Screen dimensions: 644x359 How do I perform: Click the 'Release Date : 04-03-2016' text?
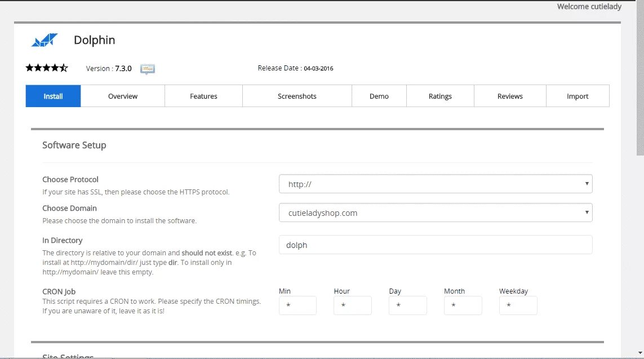click(x=295, y=68)
